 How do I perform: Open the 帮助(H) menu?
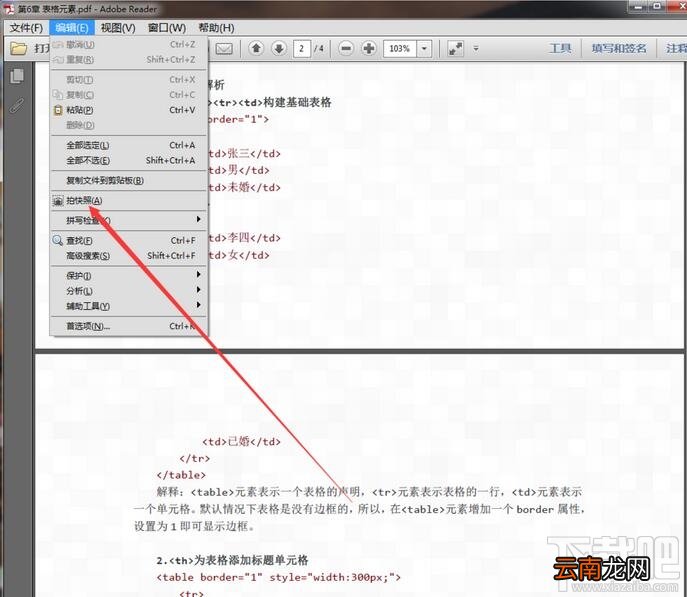(216, 28)
